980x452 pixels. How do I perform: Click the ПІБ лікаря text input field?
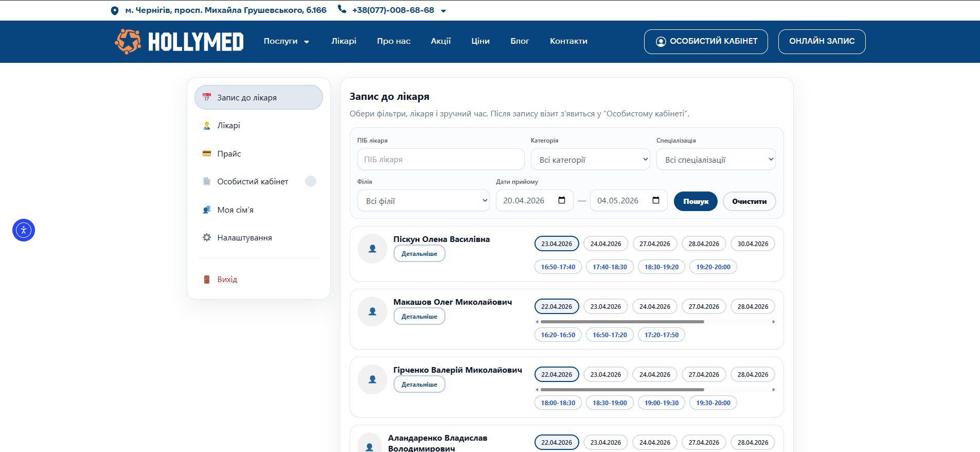coord(440,160)
